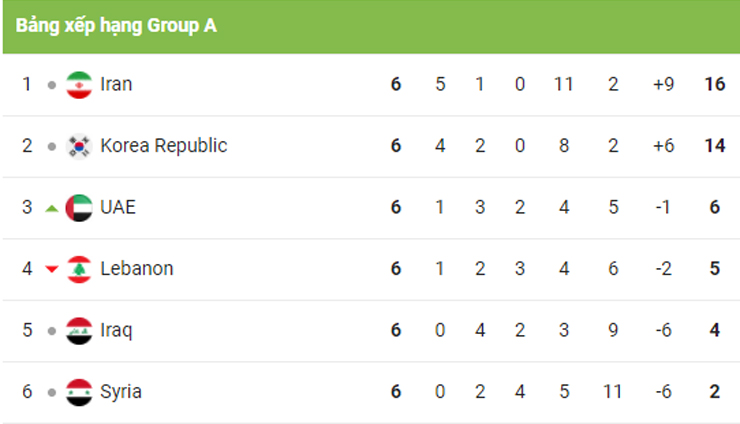Click the Syria flag icon
Viewport: 740px width, 424px height.
[79, 392]
